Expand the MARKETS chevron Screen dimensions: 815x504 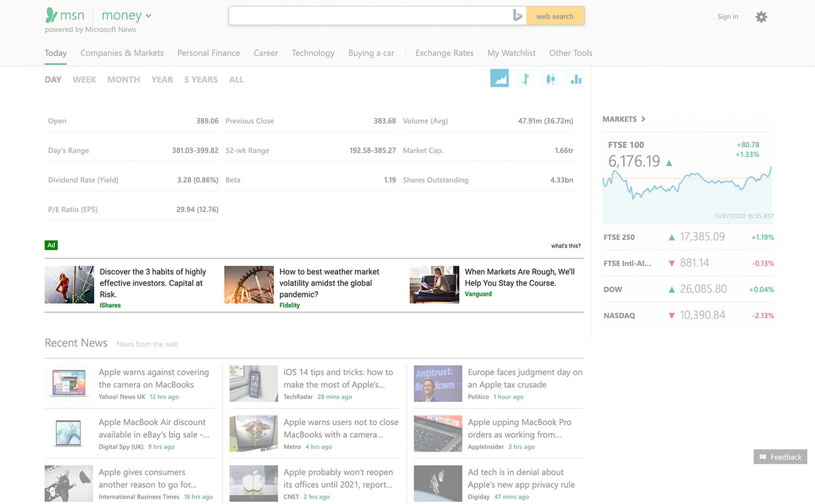tap(643, 119)
